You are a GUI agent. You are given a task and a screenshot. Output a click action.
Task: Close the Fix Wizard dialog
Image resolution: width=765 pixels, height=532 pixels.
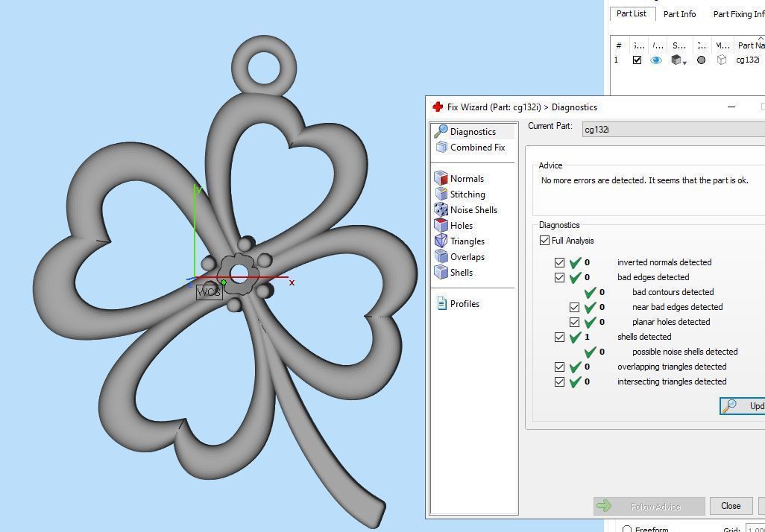tap(731, 506)
